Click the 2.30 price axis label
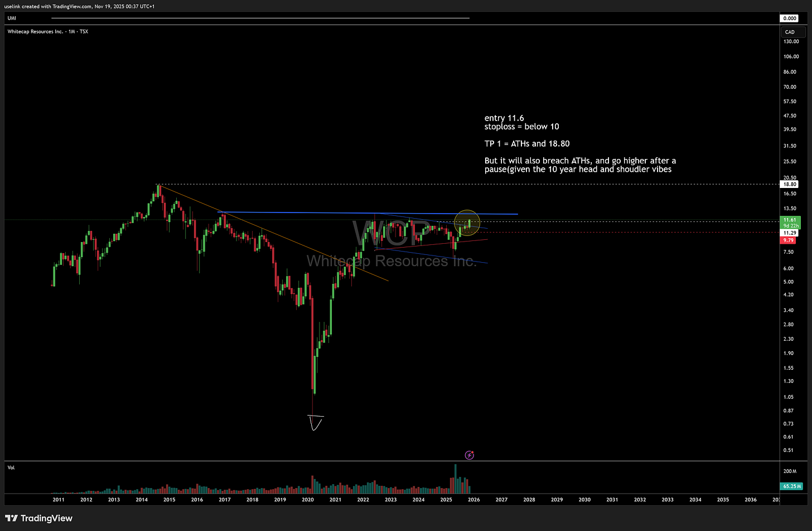 click(x=788, y=339)
